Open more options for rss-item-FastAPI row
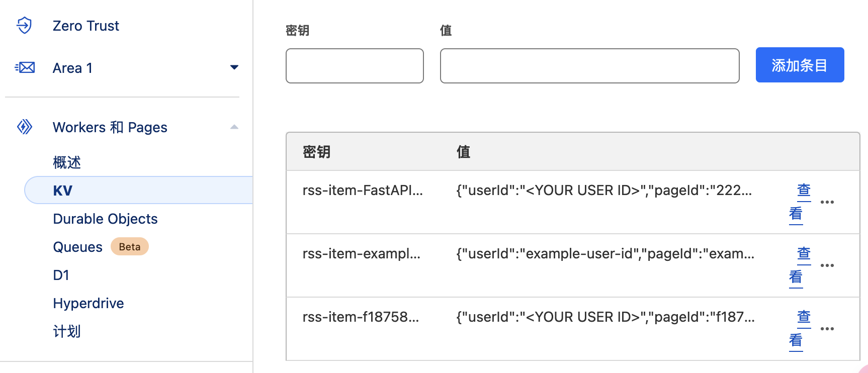 (x=827, y=202)
